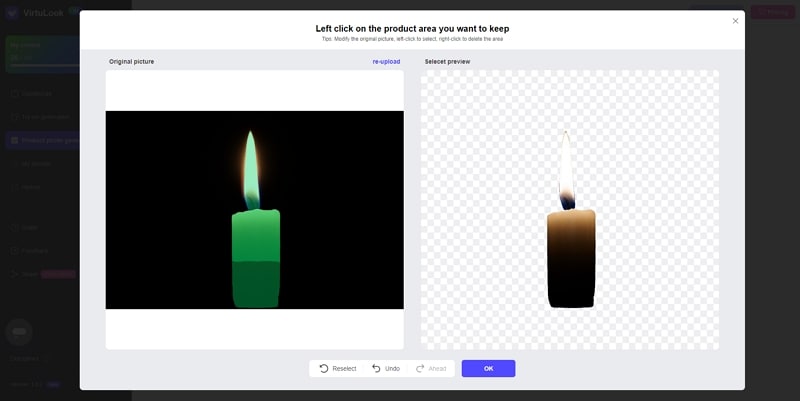Click the 'Selecet preview' label
The height and width of the screenshot is (401, 800).
(447, 62)
